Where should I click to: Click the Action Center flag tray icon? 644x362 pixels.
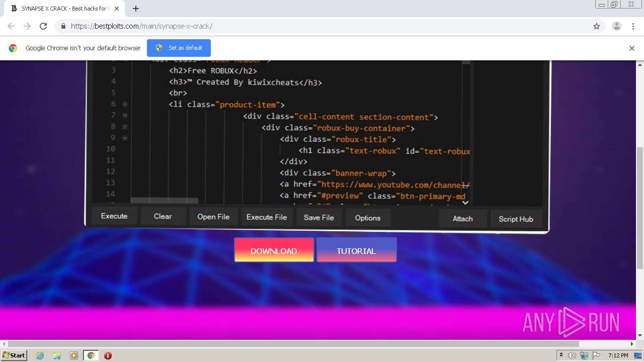click(596, 355)
